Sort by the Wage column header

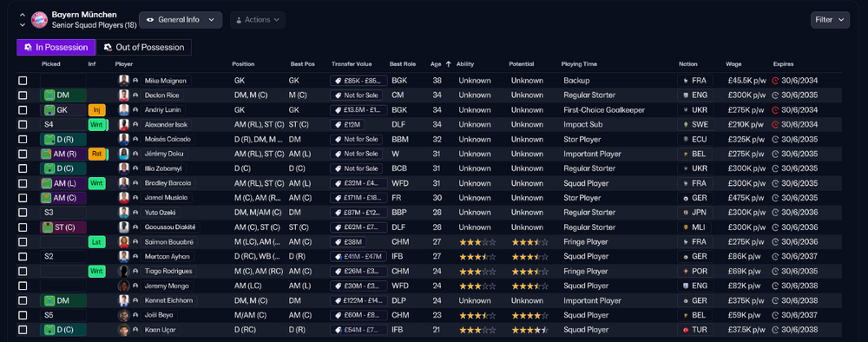(733, 64)
